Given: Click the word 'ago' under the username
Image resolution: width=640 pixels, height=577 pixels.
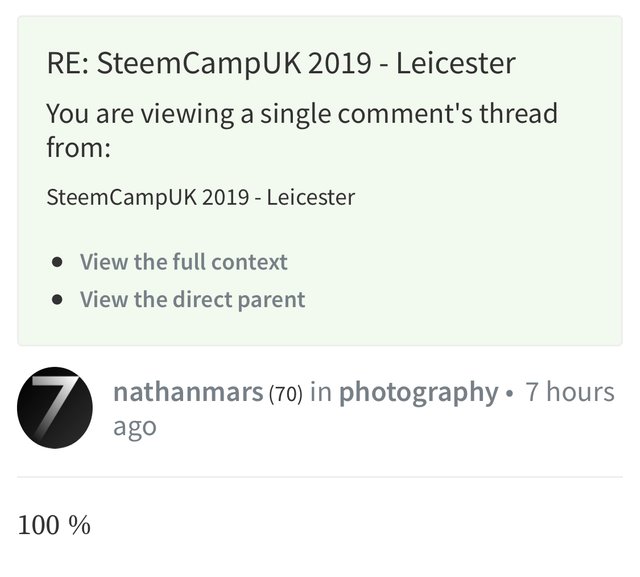Looking at the screenshot, I should coord(135,428).
